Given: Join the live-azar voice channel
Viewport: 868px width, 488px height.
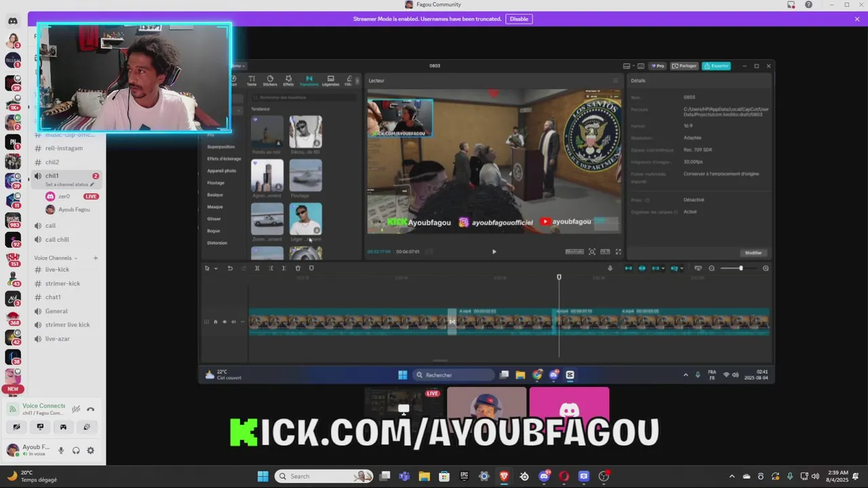Looking at the screenshot, I should pyautogui.click(x=58, y=339).
